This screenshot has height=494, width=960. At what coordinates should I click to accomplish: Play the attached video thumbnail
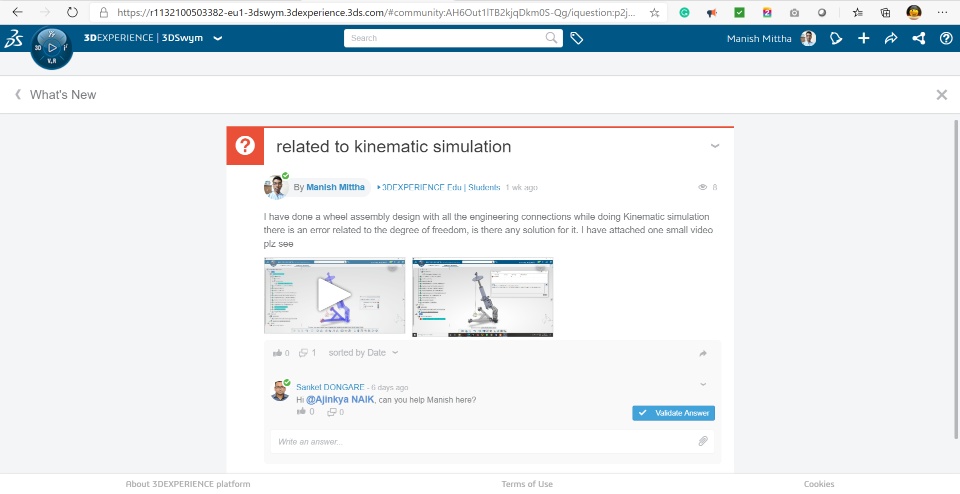point(334,296)
